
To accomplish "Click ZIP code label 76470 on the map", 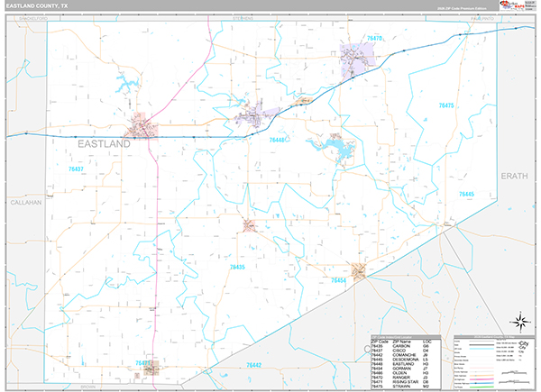I will (x=375, y=38).
